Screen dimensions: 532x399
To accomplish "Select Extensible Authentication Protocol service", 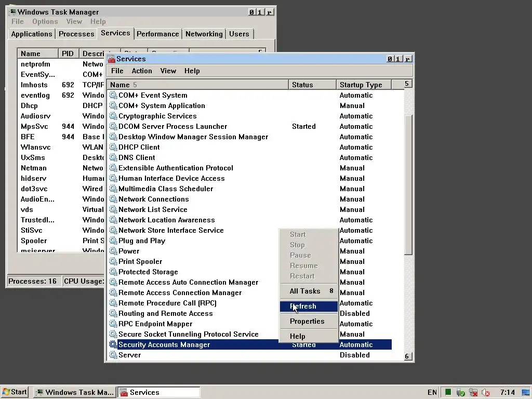I will [x=249, y=168].
